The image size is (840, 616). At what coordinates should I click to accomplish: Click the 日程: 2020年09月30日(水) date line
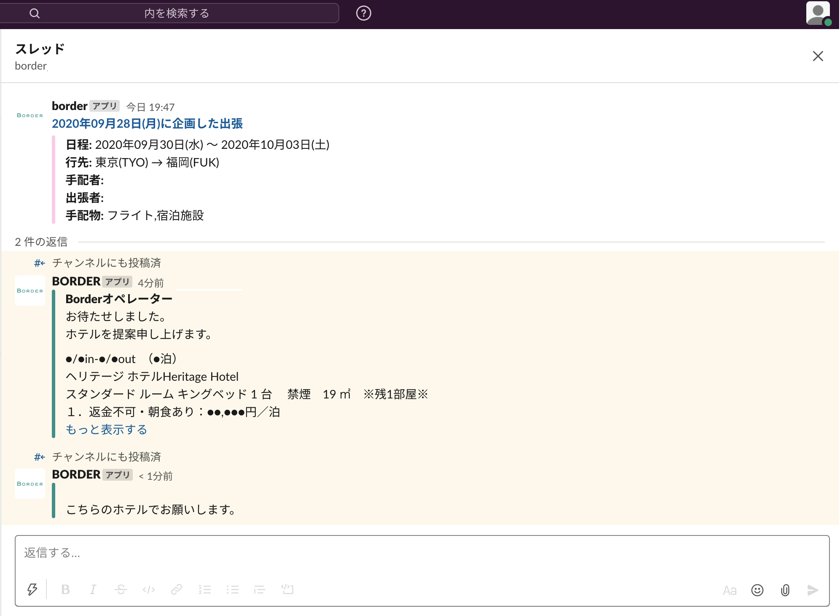point(198,145)
